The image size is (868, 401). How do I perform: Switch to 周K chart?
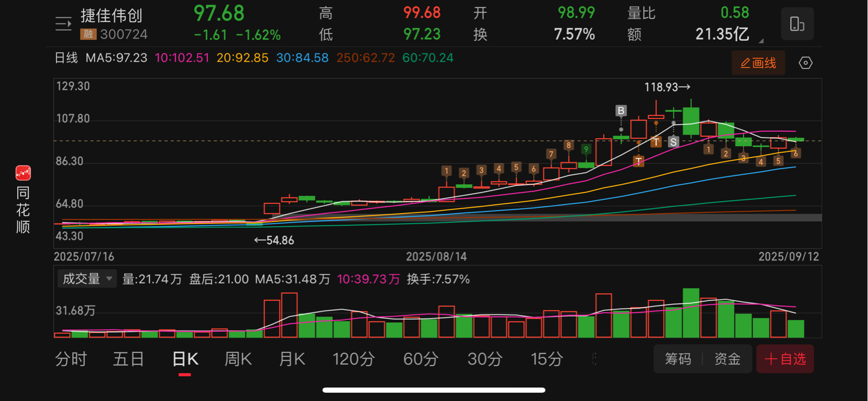238,359
